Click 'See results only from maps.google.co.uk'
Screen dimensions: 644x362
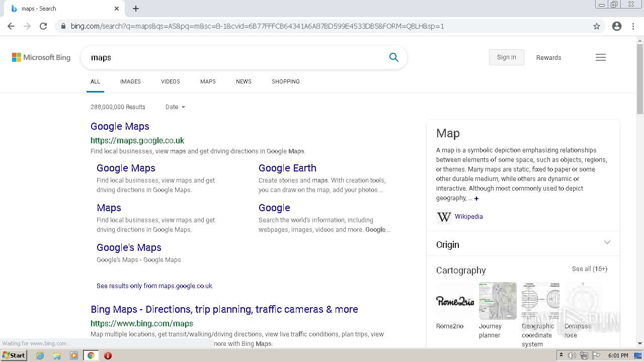pos(154,286)
